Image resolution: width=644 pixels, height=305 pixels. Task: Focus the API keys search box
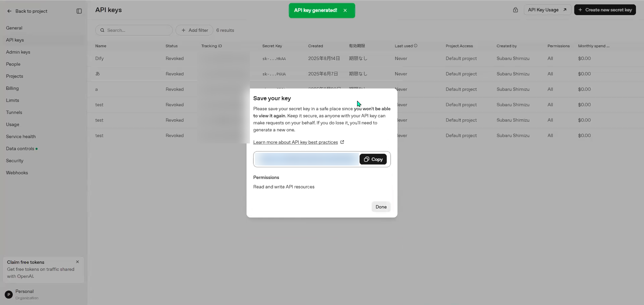pyautogui.click(x=134, y=30)
